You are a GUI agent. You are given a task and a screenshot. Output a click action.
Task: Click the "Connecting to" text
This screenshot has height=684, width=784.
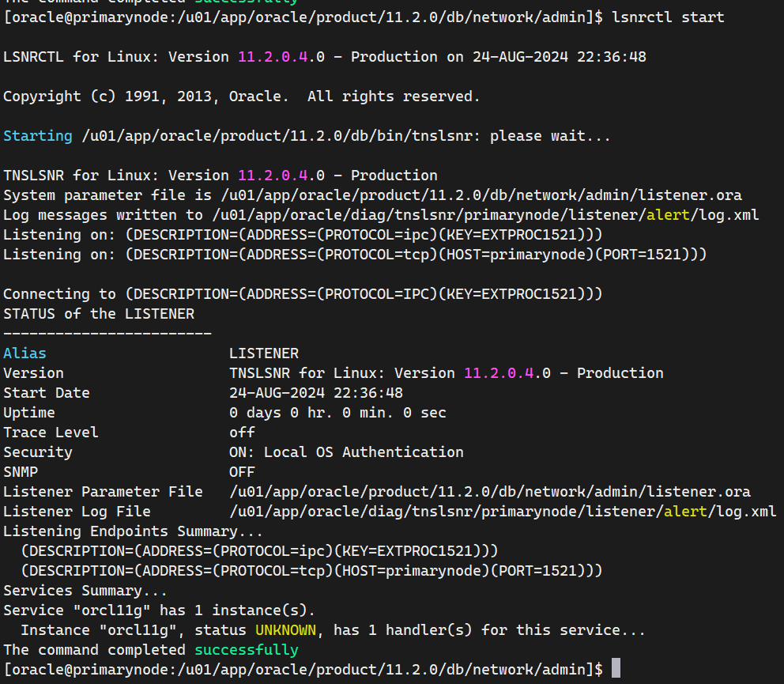[x=59, y=293]
